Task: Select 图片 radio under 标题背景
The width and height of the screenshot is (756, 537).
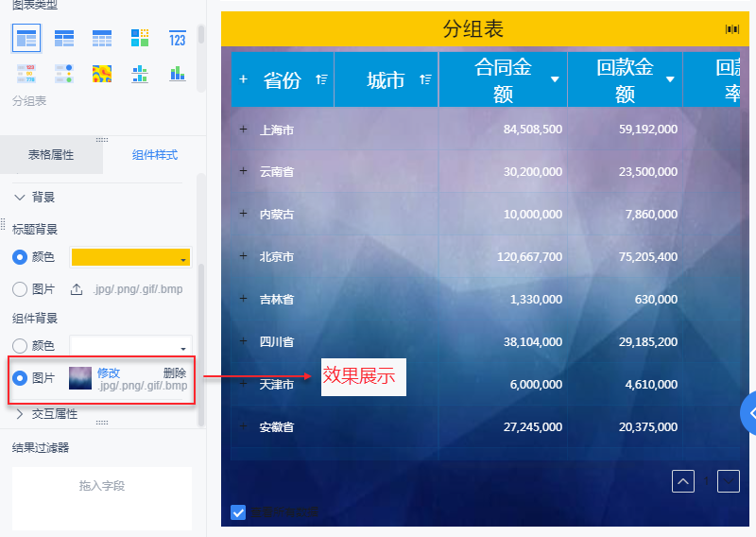Action: tap(20, 289)
